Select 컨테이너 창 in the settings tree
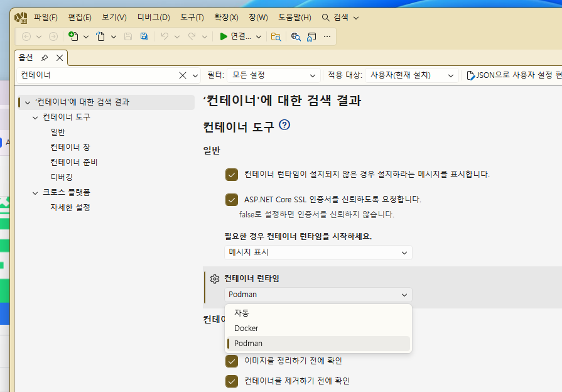562x392 pixels. (70, 148)
